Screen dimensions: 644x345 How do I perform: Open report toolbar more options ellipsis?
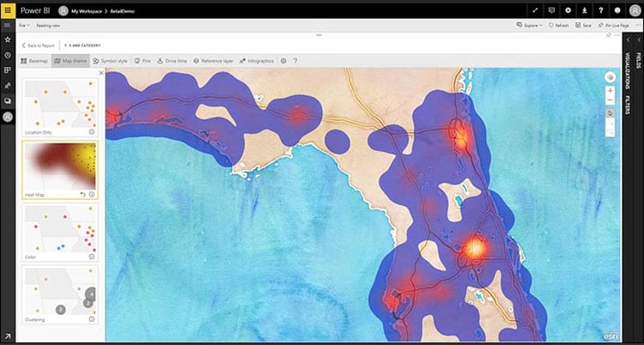[x=637, y=26]
